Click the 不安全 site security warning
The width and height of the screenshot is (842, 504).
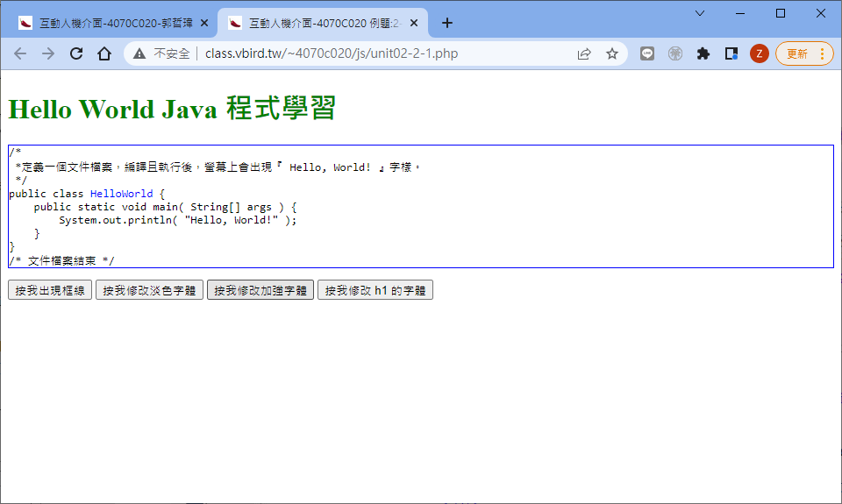[162, 53]
